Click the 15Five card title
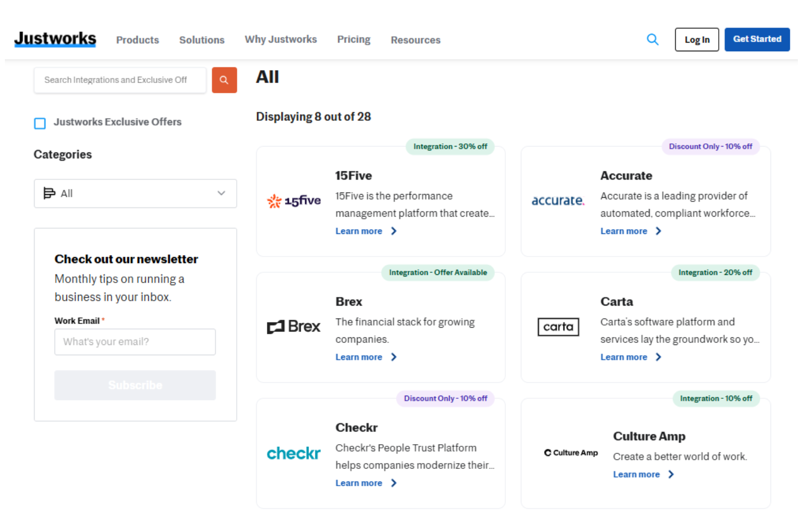Image resolution: width=798 pixels, height=532 pixels. (354, 176)
